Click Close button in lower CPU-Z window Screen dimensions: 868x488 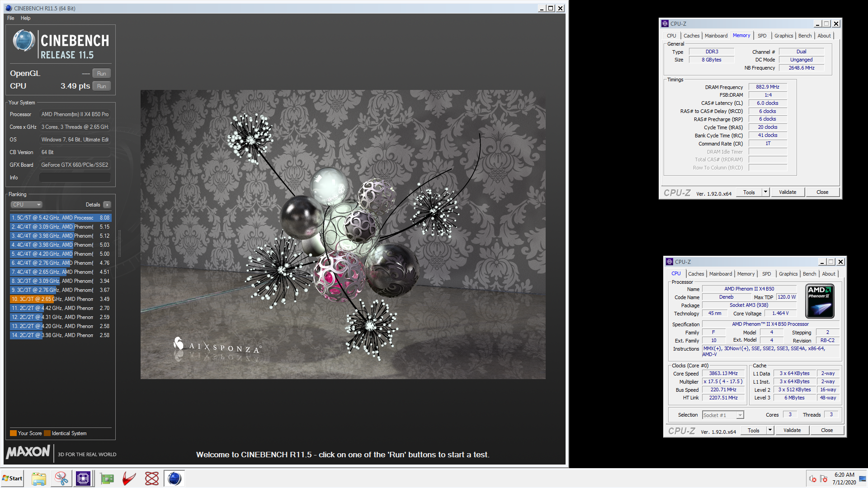coord(827,430)
